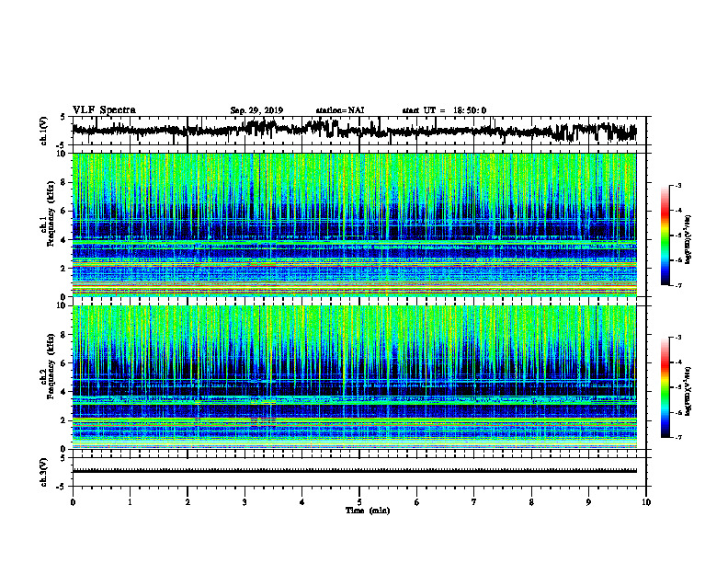Viewport: 728px width, 563px height.
Task: Click the log(PSD) label beside ch.1 colorbar
Action: point(688,240)
